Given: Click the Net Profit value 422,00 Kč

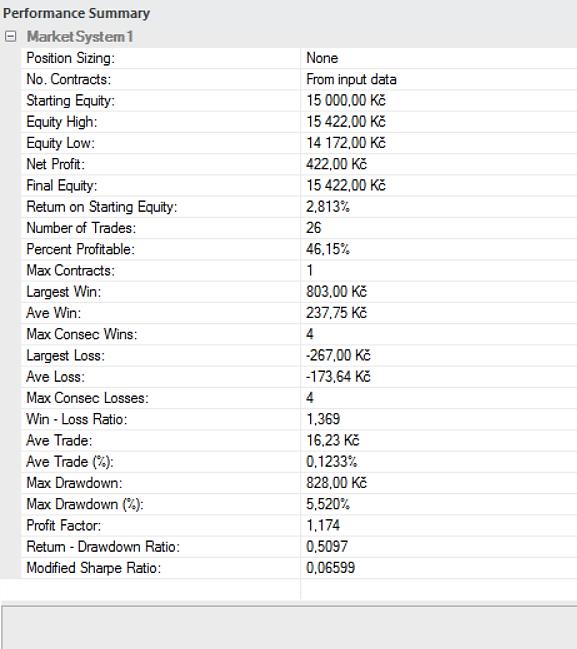Looking at the screenshot, I should pos(336,164).
